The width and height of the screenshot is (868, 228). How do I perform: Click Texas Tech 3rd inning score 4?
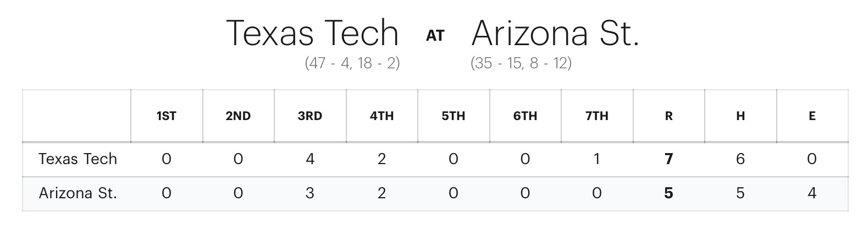[x=310, y=159]
